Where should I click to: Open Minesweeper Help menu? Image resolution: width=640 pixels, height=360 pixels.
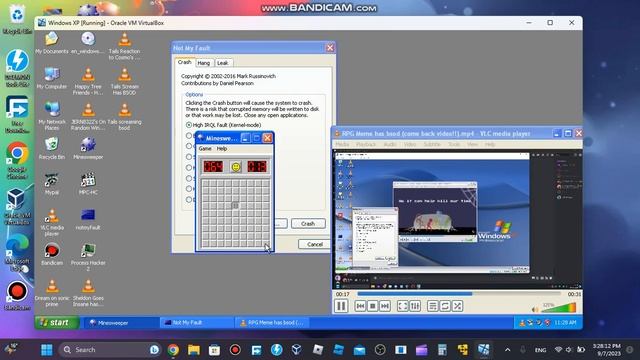[x=222, y=149]
